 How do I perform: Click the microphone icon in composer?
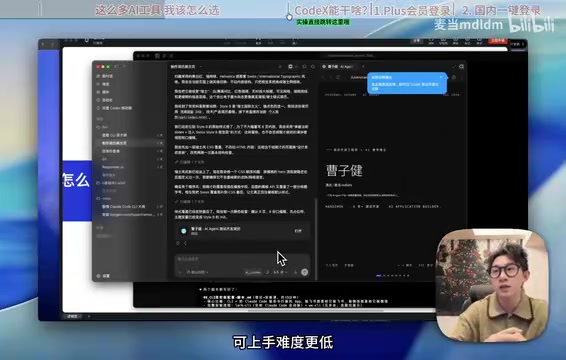295,272
